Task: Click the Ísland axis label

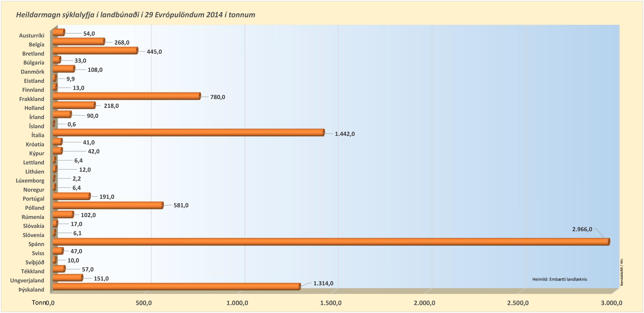Action: tap(36, 126)
